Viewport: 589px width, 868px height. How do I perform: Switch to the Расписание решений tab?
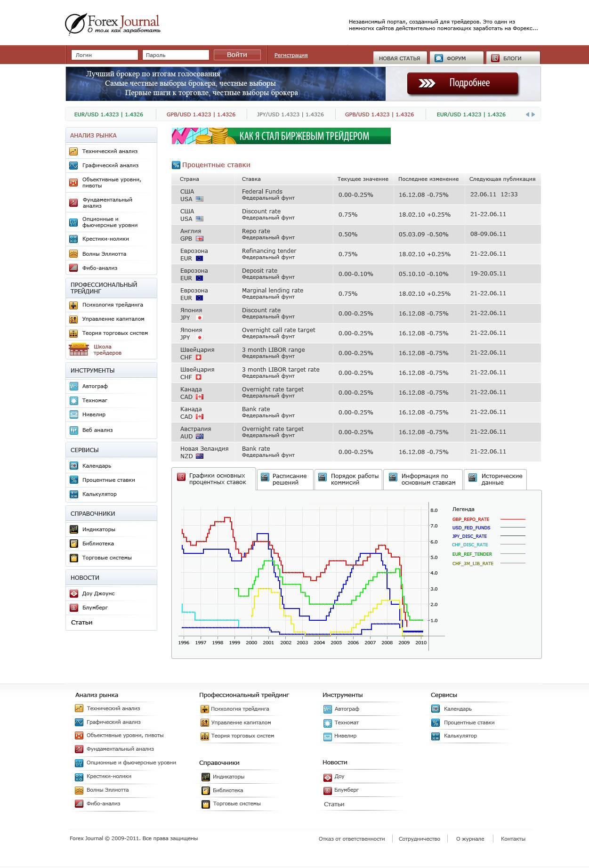click(285, 479)
